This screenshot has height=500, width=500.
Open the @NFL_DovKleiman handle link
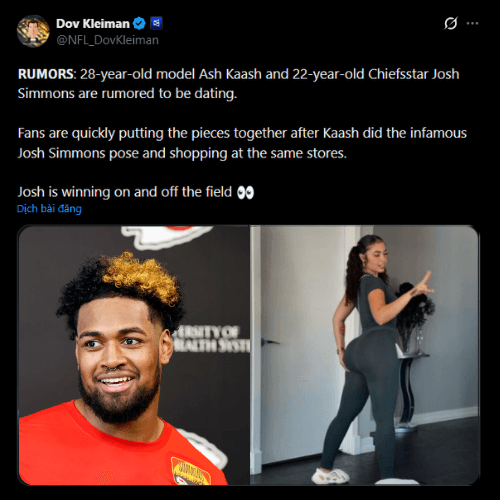[107, 40]
